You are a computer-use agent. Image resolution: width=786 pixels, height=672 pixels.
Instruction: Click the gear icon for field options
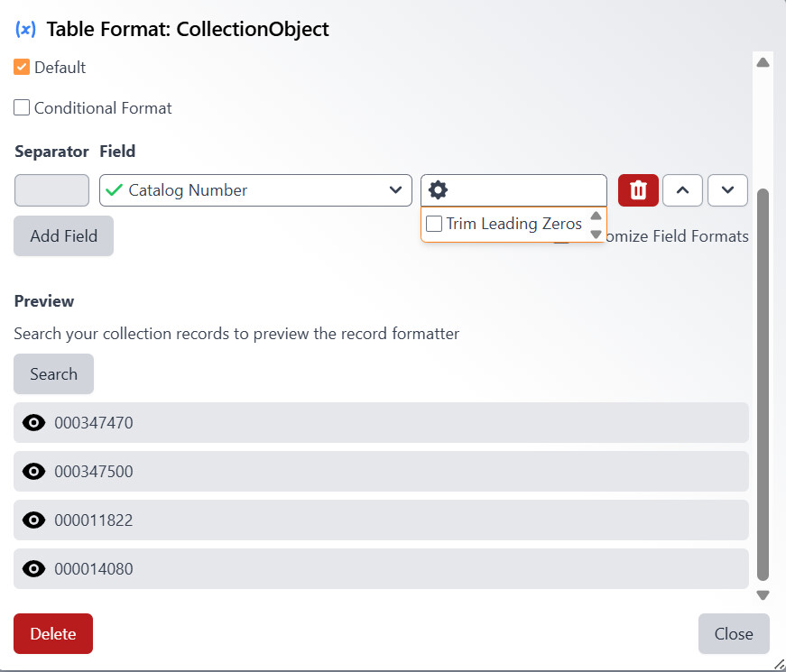pos(438,190)
